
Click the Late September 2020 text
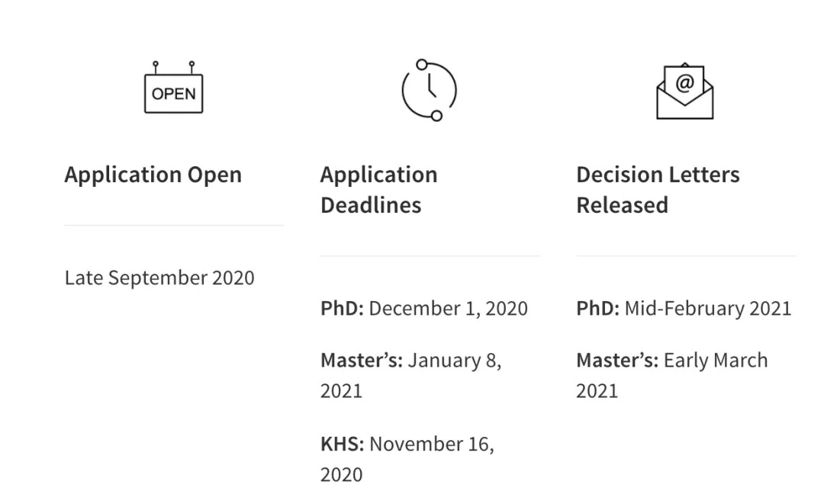[159, 278]
